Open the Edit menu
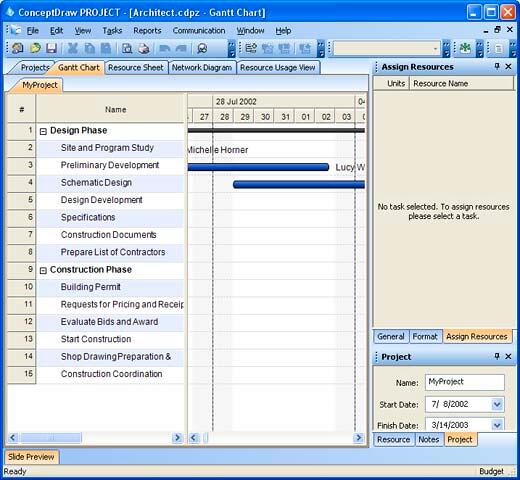Viewport: 520px width, 480px height. tap(56, 31)
